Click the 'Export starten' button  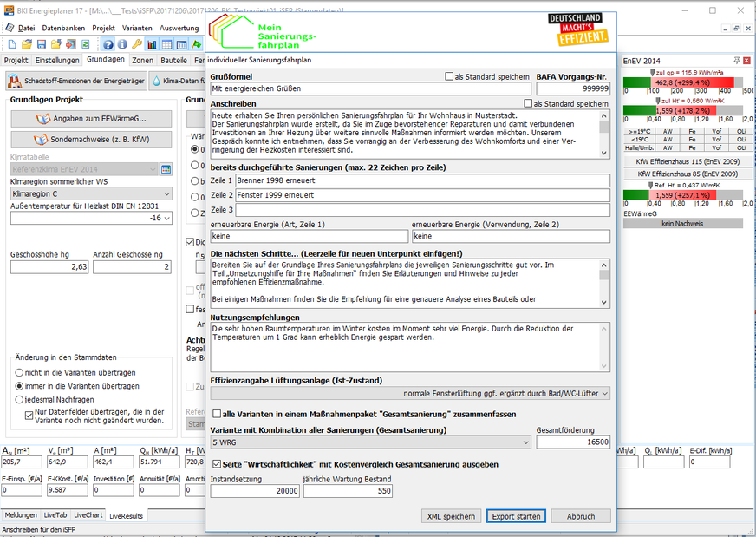tap(516, 516)
